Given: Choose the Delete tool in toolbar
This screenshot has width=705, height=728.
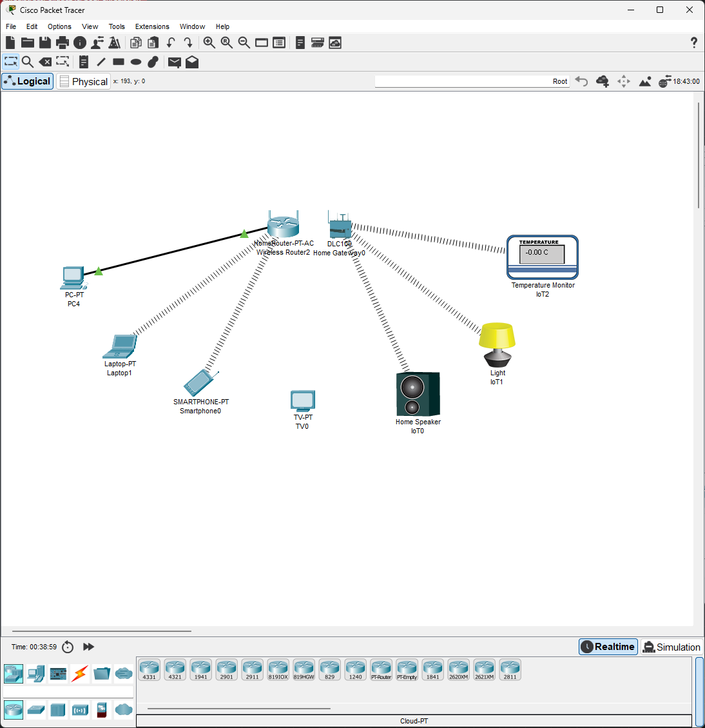Looking at the screenshot, I should (45, 62).
